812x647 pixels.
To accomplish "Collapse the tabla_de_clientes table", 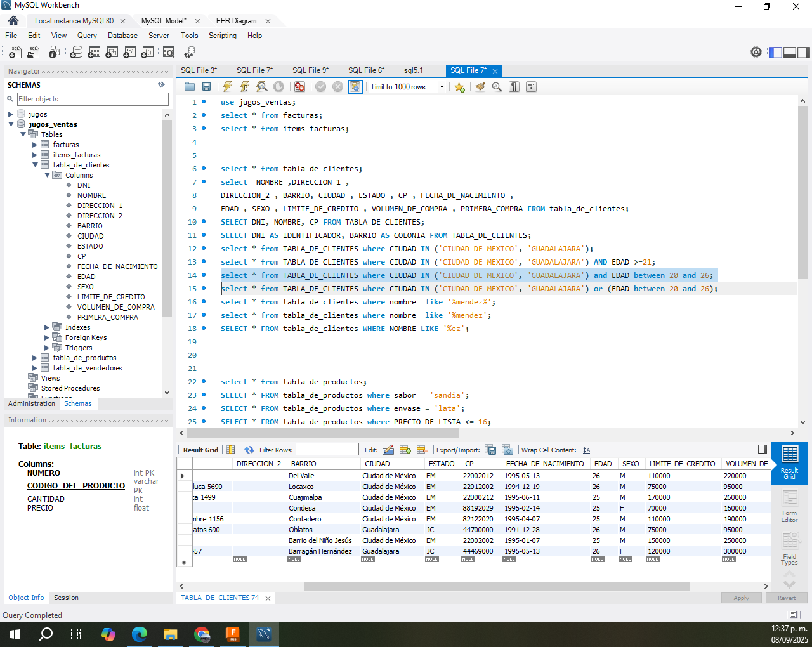I will (35, 165).
